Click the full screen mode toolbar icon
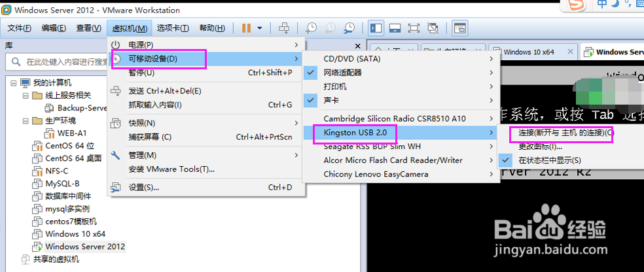 414,28
